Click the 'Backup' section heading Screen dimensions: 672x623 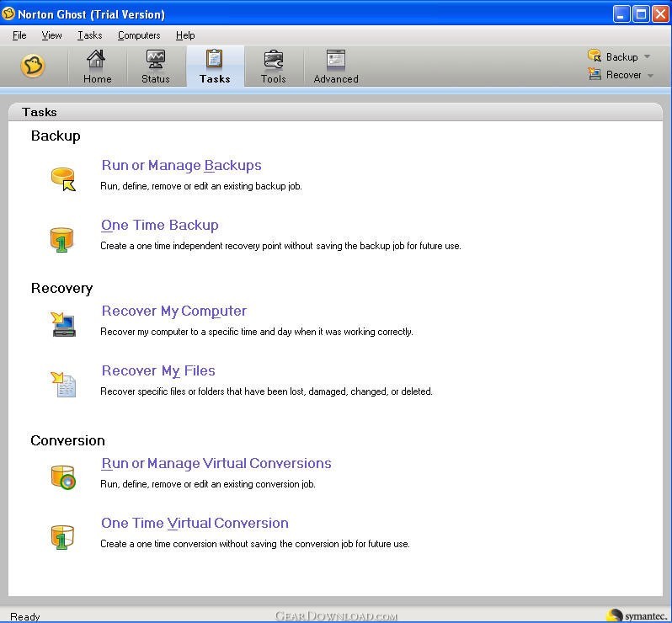tap(56, 136)
